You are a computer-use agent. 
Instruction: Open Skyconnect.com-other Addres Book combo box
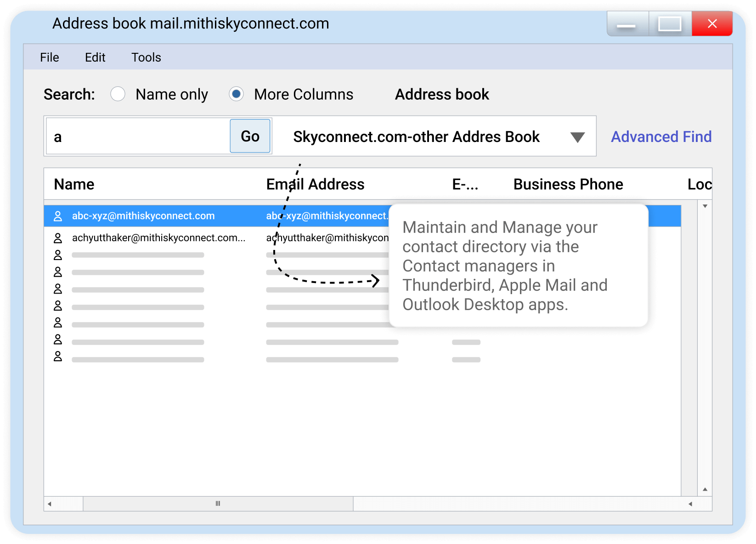coord(416,137)
